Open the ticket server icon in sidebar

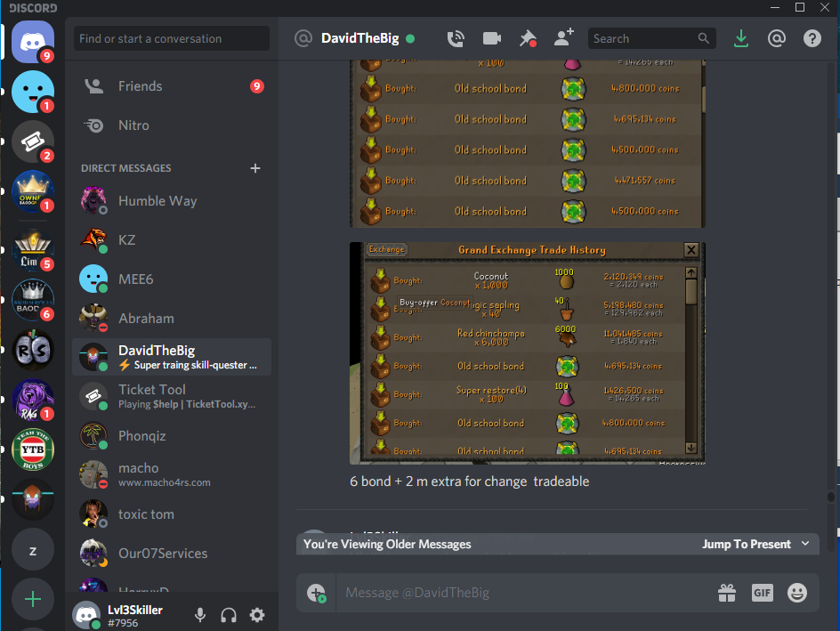coord(33,142)
